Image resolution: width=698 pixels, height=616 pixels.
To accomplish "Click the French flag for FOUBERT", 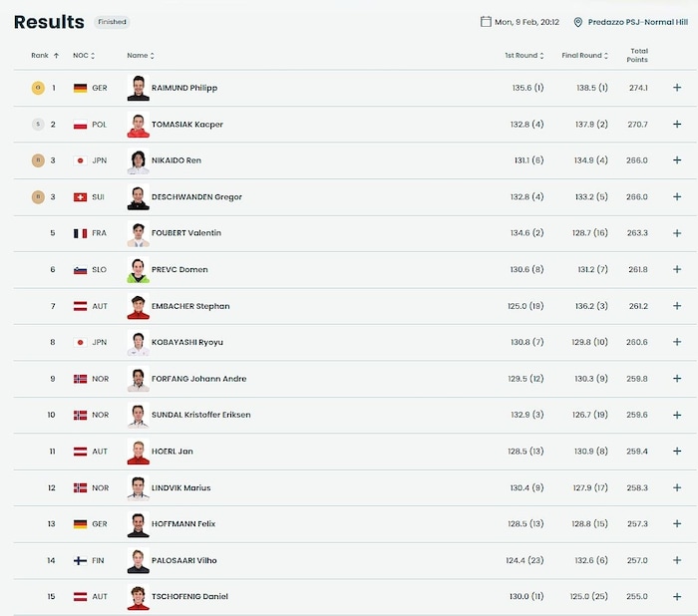I will [x=80, y=233].
